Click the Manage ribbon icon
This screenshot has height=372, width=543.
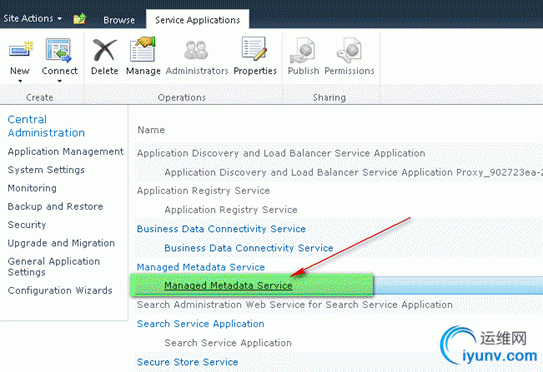click(142, 51)
